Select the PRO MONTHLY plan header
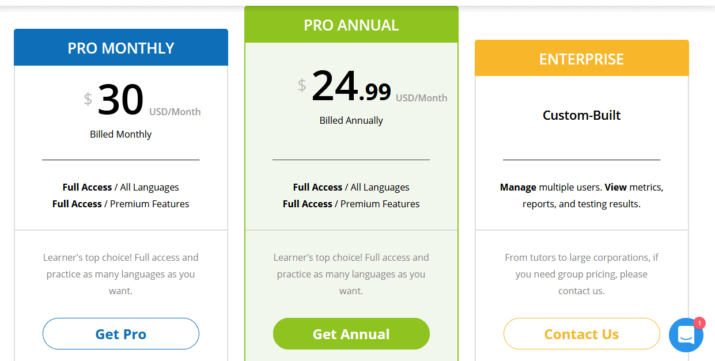This screenshot has width=715, height=361. 121,47
